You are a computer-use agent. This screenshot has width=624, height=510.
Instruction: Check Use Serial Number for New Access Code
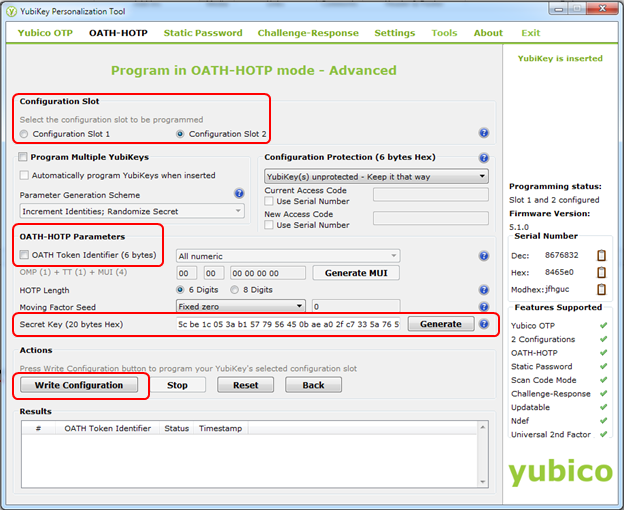[269, 225]
